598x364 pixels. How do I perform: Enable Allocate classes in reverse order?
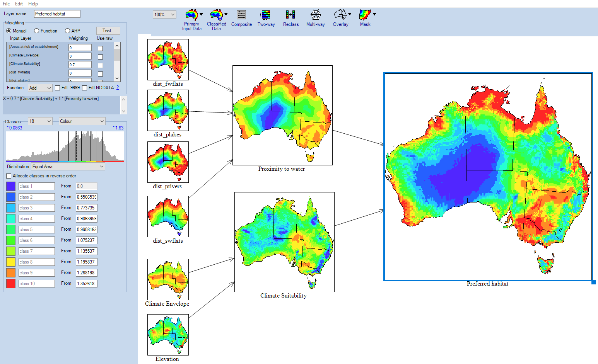click(x=9, y=176)
